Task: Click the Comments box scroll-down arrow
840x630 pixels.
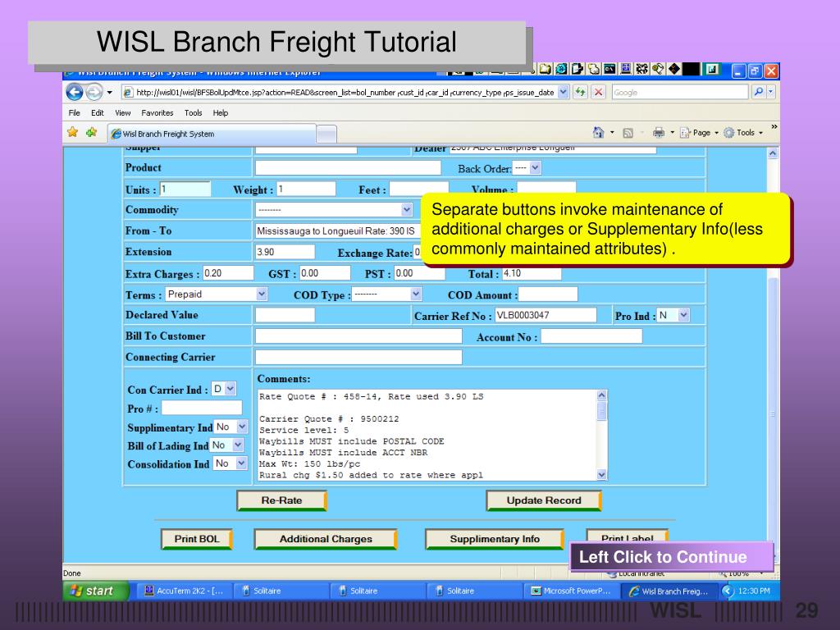Action: (x=601, y=475)
